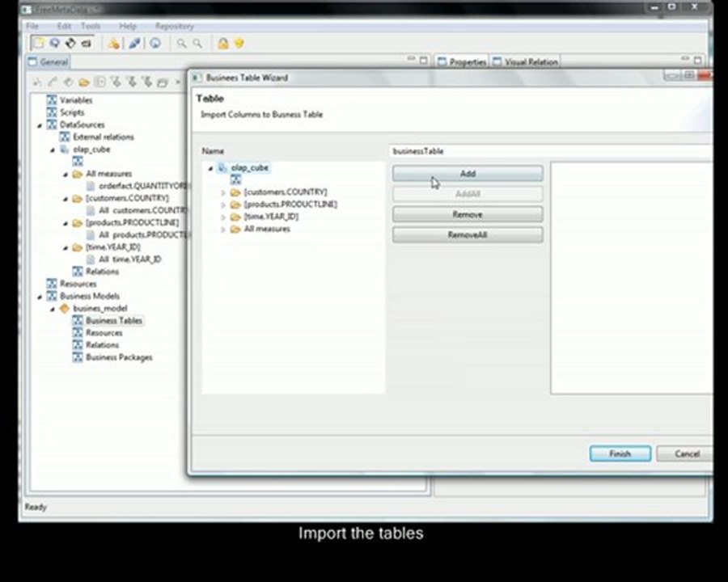Collapse the Business Models node
This screenshot has height=582, width=728.
point(40,297)
